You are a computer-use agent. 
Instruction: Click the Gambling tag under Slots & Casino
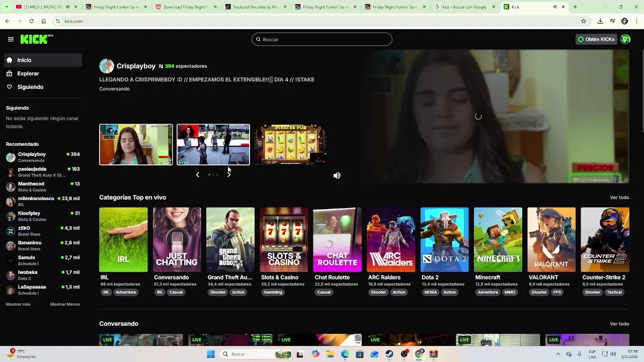pos(273,292)
